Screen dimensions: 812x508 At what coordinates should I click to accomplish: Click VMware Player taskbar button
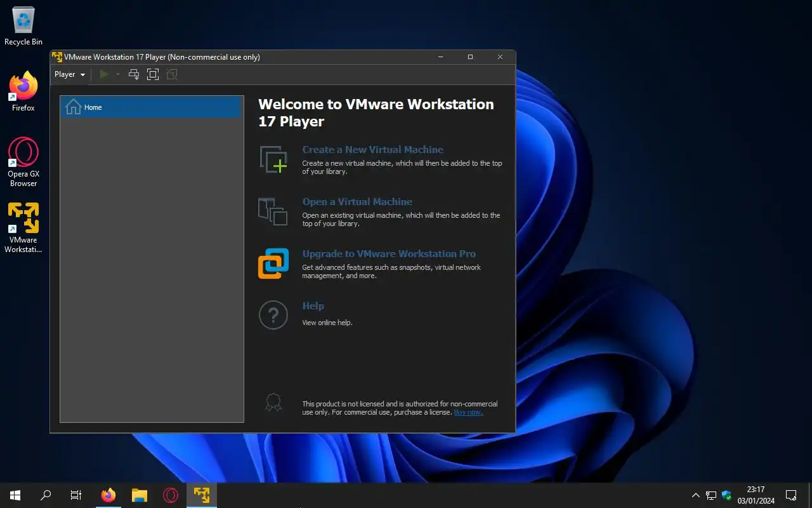tap(202, 495)
